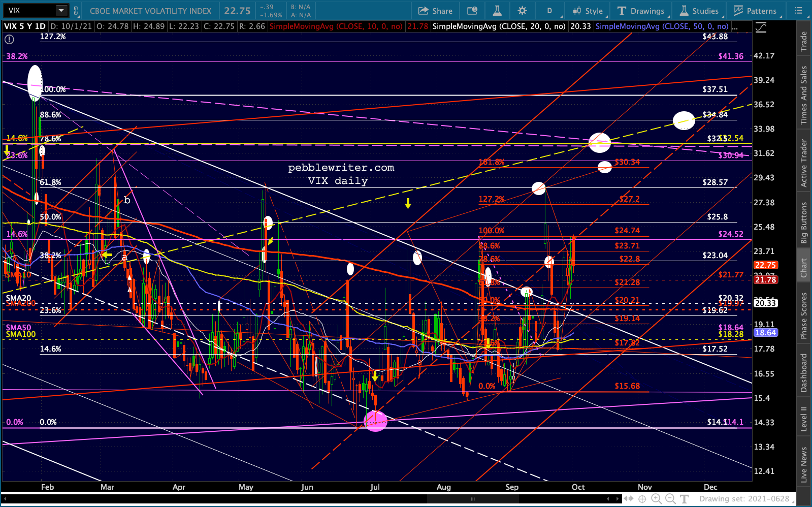Image resolution: width=812 pixels, height=507 pixels.
Task: Toggle the curve icon right of the study labels
Action: (x=761, y=27)
